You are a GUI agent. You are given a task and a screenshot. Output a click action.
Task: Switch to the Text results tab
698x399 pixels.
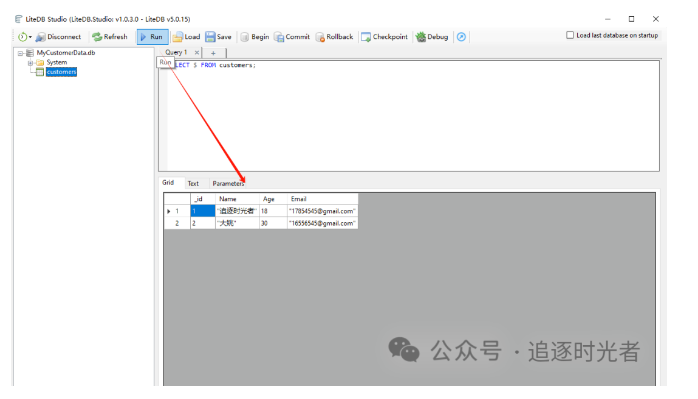[x=193, y=183]
